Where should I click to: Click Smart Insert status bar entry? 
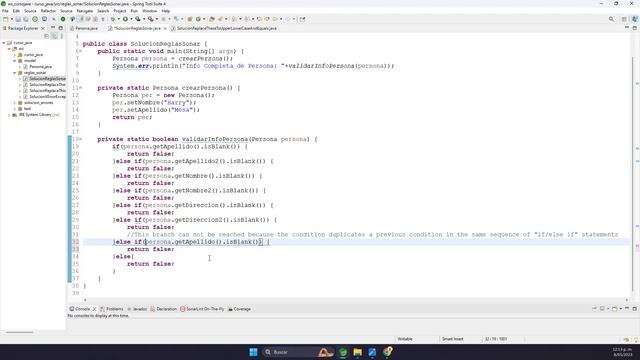(452, 339)
